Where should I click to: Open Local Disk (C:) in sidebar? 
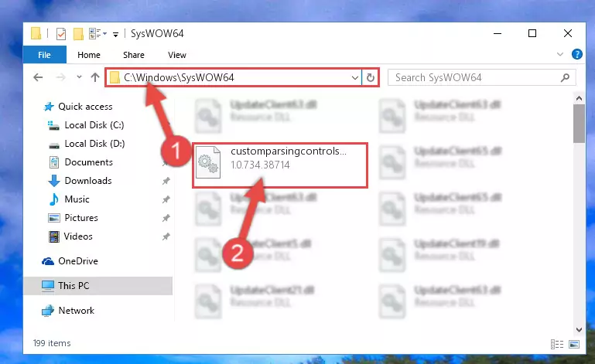[94, 125]
